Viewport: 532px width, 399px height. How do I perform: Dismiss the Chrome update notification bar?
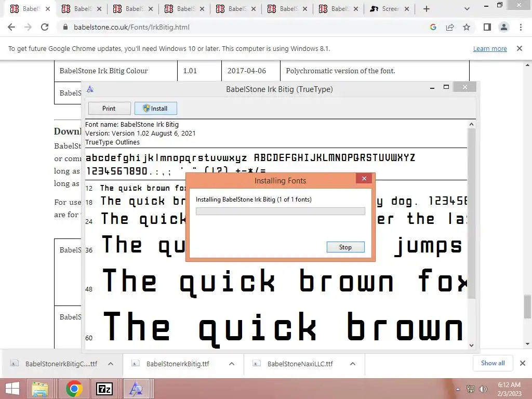[519, 48]
